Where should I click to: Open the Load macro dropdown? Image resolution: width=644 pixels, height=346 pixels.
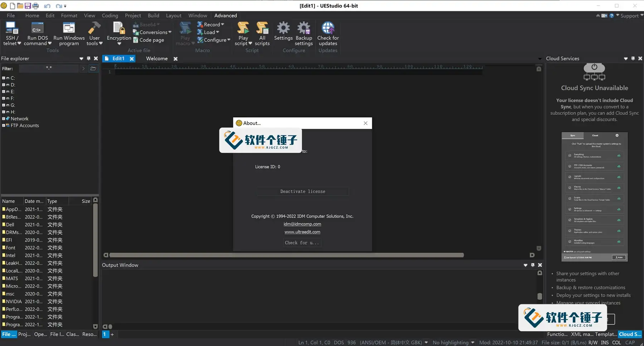(208, 32)
